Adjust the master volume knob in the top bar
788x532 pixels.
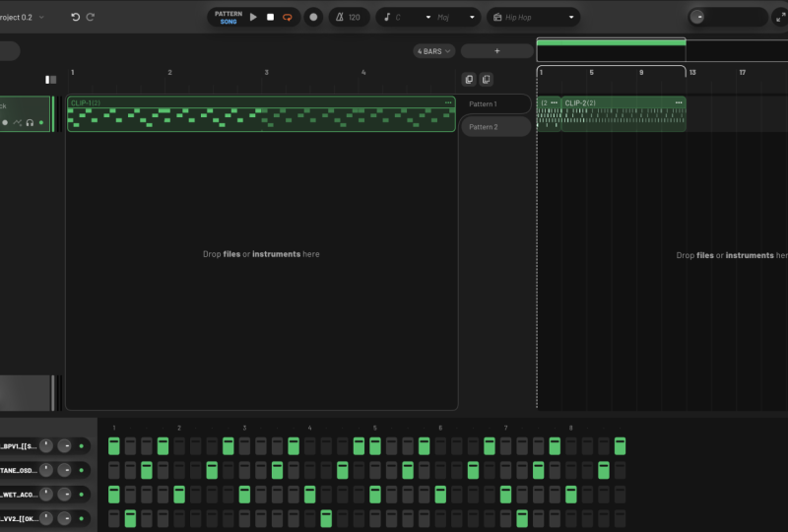pyautogui.click(x=697, y=17)
